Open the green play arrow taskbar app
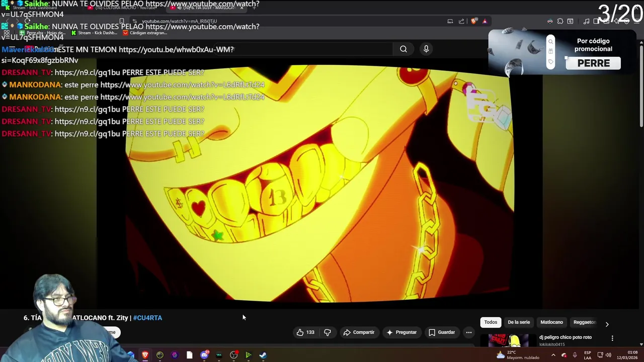Viewport: 644px width, 362px height. (248, 355)
